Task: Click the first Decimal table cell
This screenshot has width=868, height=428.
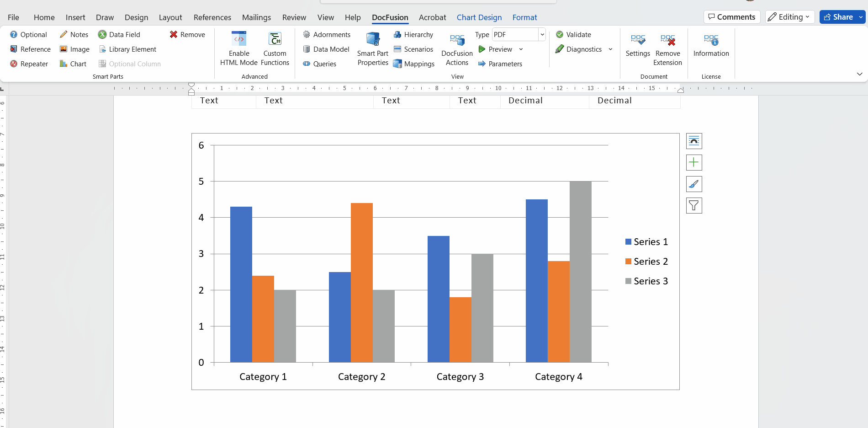Action: (x=545, y=101)
